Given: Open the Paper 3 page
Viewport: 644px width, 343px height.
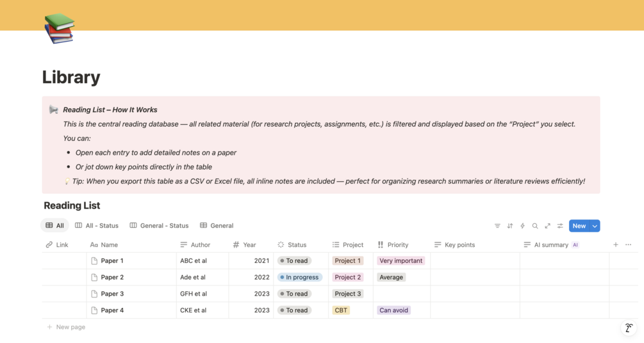Looking at the screenshot, I should point(112,294).
